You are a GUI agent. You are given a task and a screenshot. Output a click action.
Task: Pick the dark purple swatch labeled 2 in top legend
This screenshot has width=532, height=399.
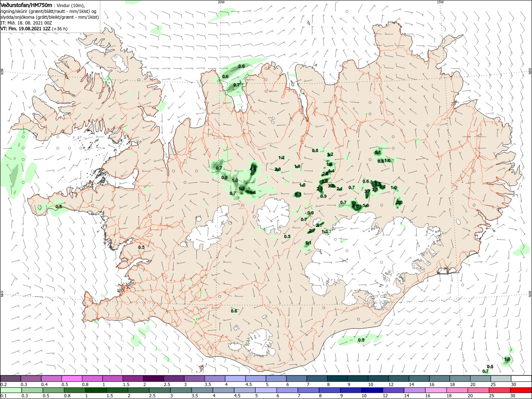pyautogui.click(x=153, y=379)
